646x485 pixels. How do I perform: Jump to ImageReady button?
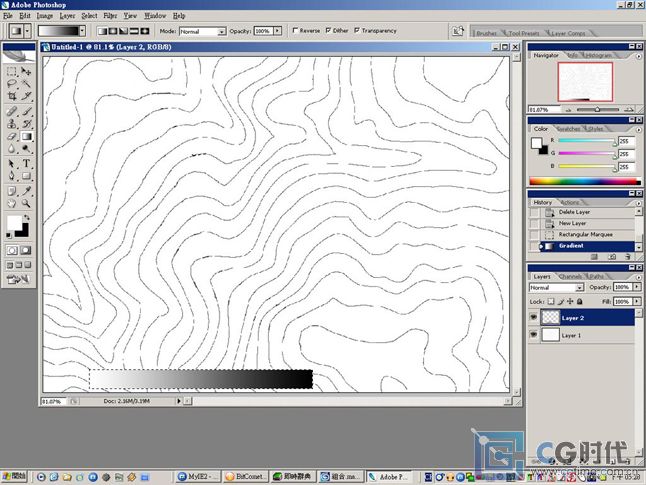pos(18,279)
